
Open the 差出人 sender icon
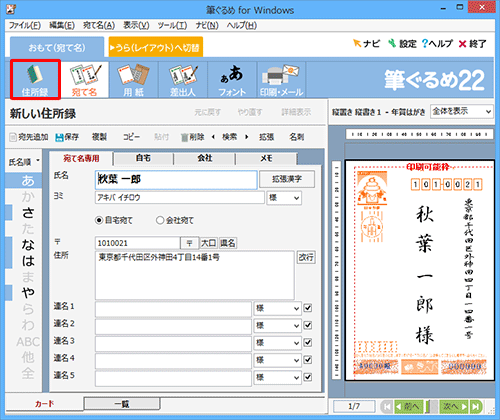tap(183, 79)
